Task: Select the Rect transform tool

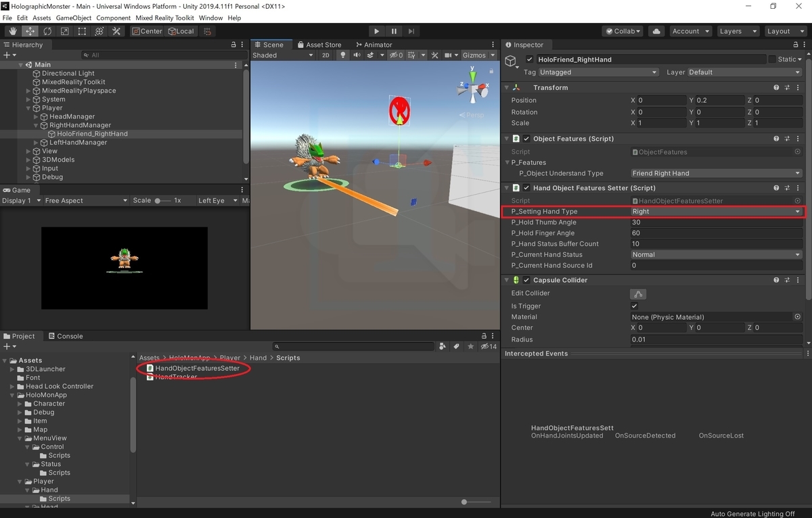Action: coord(82,31)
